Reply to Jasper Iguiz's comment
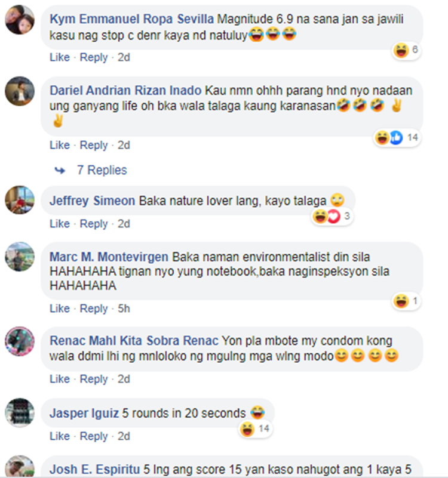 [94, 436]
